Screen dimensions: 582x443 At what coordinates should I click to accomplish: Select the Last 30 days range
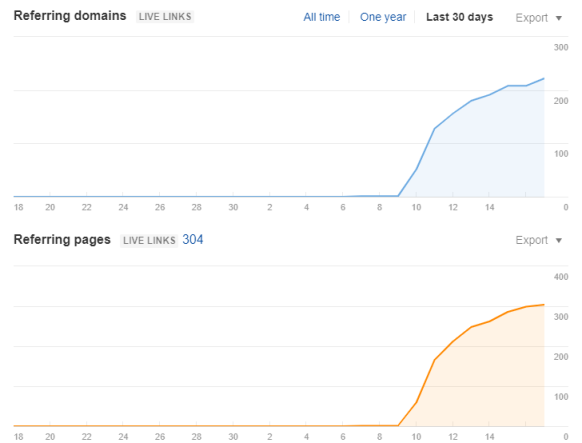click(x=460, y=17)
